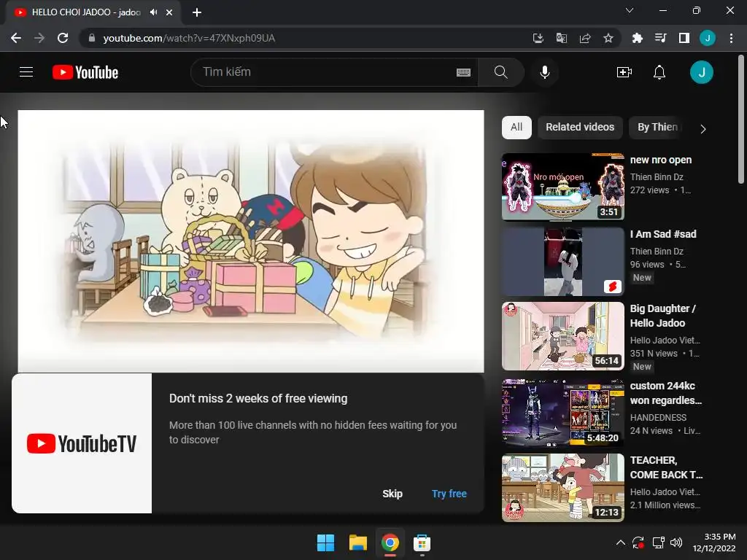Share this page icon
The width and height of the screenshot is (747, 560).
click(x=585, y=38)
